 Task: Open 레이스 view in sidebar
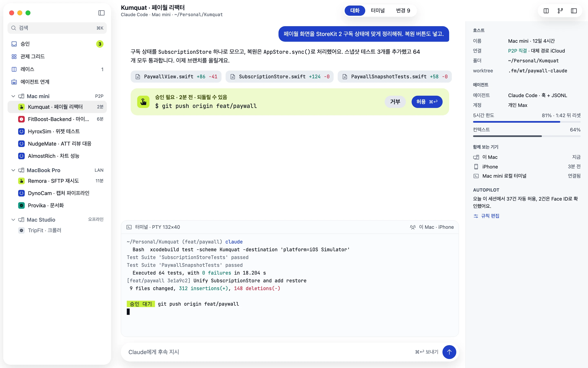[x=57, y=69]
